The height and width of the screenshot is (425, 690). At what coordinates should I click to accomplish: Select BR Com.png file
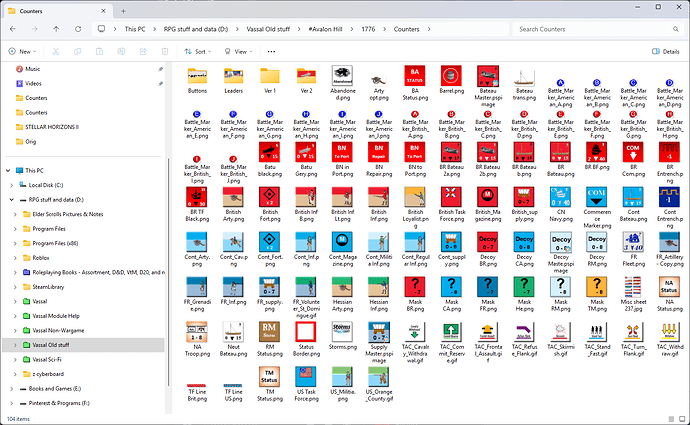[633, 159]
